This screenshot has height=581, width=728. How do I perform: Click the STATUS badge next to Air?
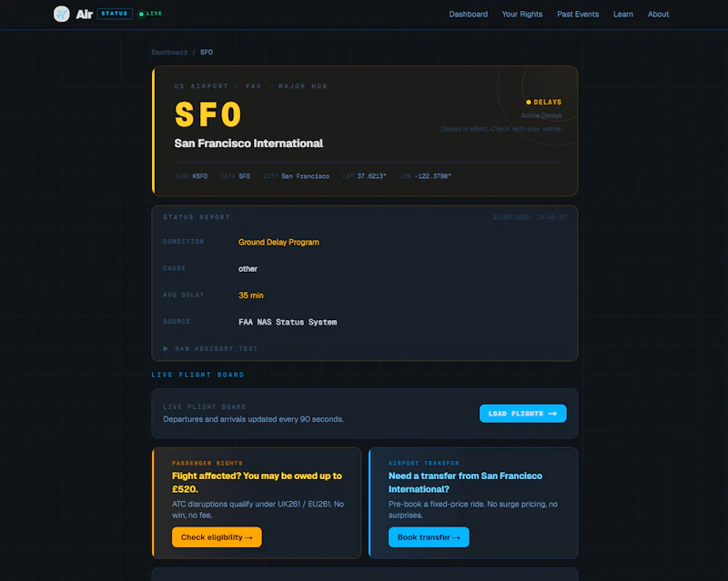[x=115, y=14]
